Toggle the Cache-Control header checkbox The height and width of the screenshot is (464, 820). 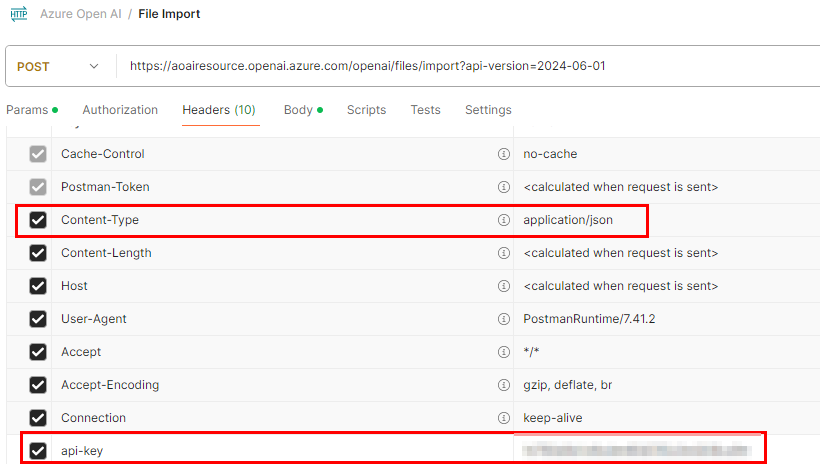pos(38,154)
